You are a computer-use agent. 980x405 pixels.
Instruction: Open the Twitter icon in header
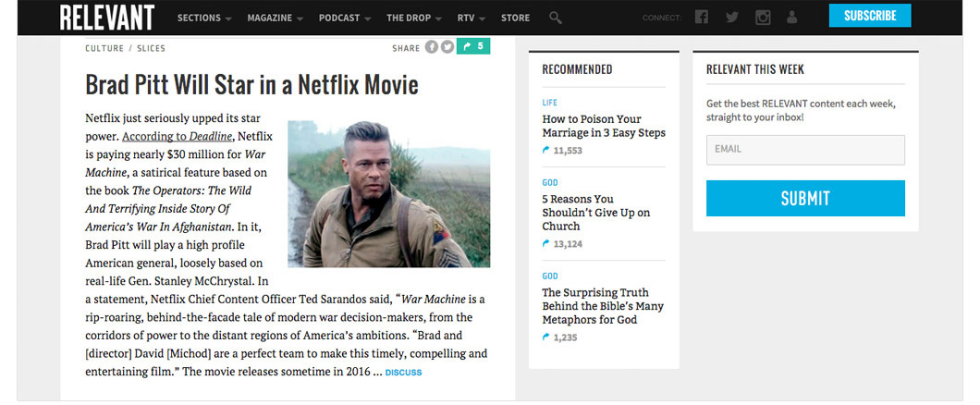732,18
